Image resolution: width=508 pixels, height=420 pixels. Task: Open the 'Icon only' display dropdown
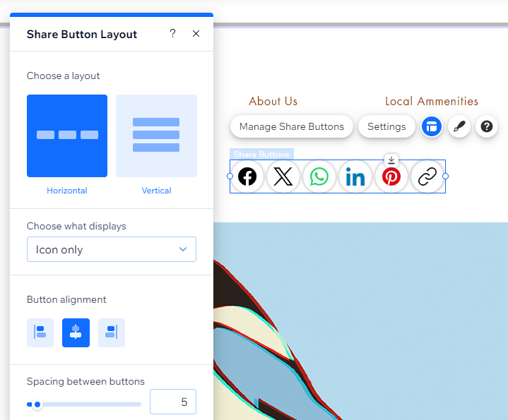click(x=112, y=249)
